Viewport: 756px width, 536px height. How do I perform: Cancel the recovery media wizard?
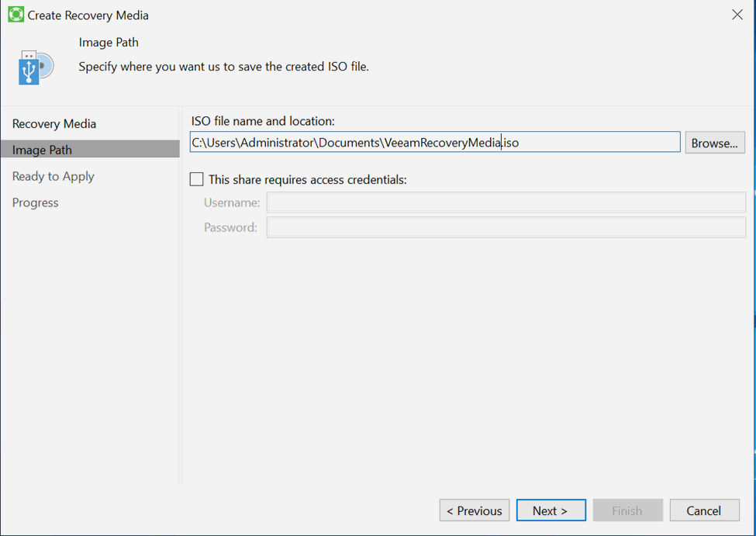[x=704, y=510]
